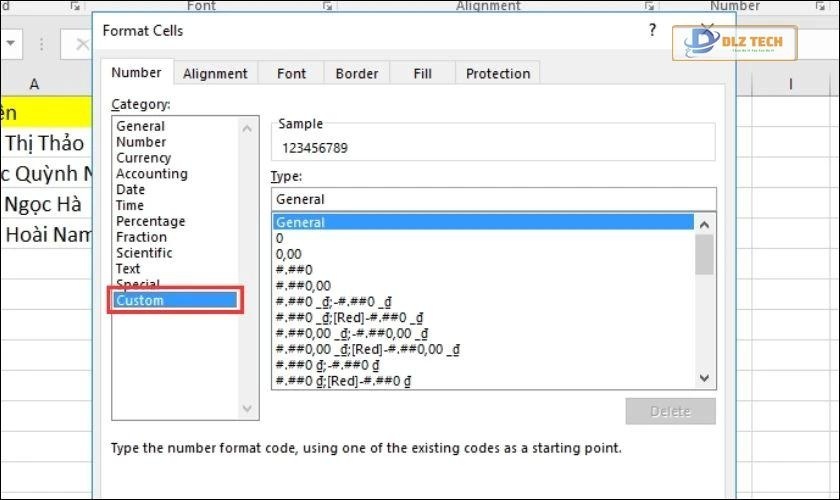This screenshot has width=840, height=500.
Task: Switch to the Fill tab
Action: coord(422,73)
